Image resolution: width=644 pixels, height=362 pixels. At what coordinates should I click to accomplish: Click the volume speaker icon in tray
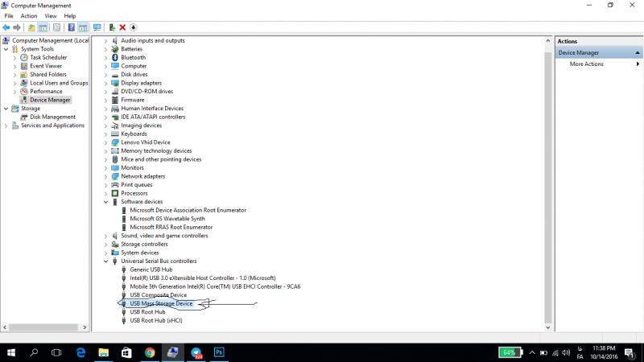[567, 352]
